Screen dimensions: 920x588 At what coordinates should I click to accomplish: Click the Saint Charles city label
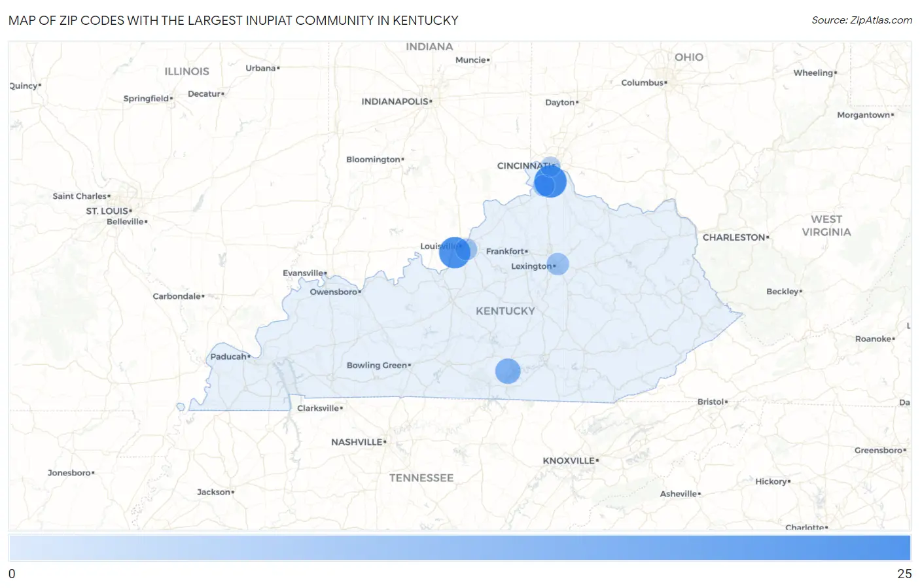click(80, 196)
